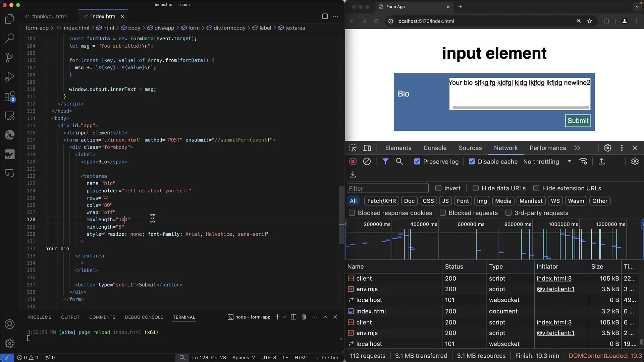Click the Submit button on the page

[x=578, y=121]
